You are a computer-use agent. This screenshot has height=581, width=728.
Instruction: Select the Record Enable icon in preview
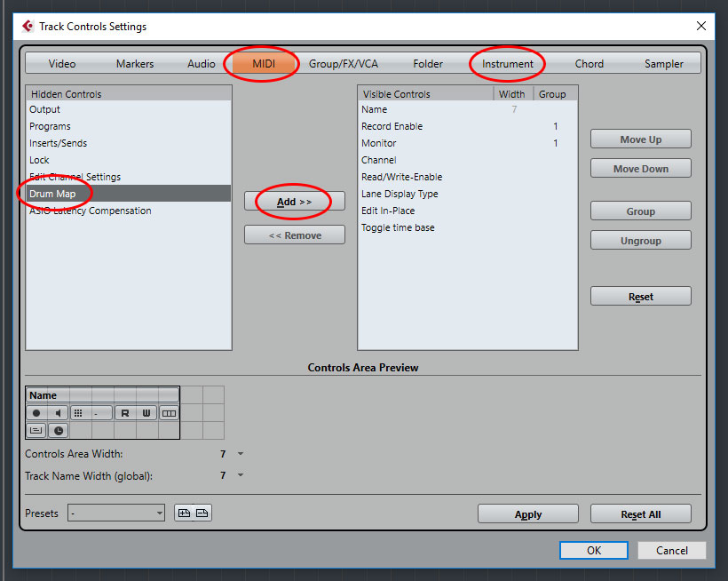point(36,413)
